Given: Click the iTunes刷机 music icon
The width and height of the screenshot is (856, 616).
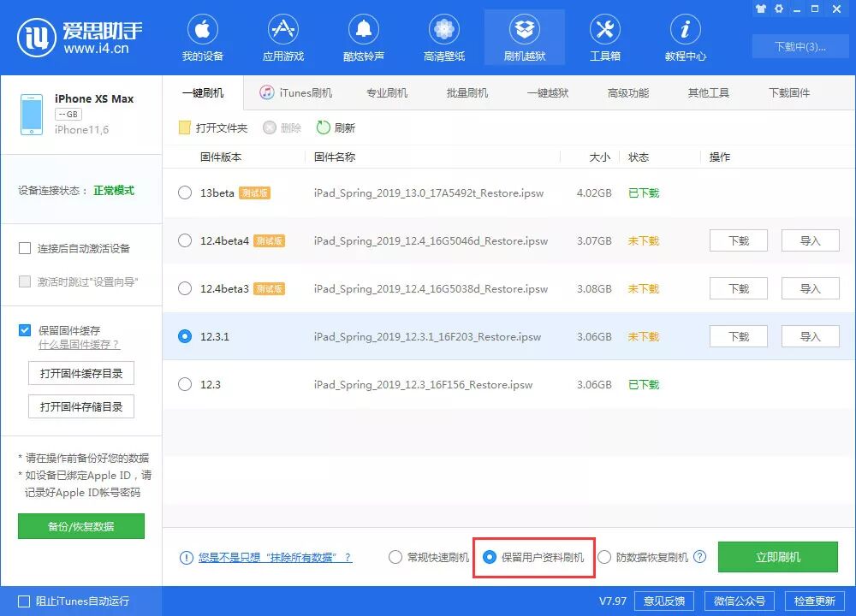Looking at the screenshot, I should coord(266,92).
